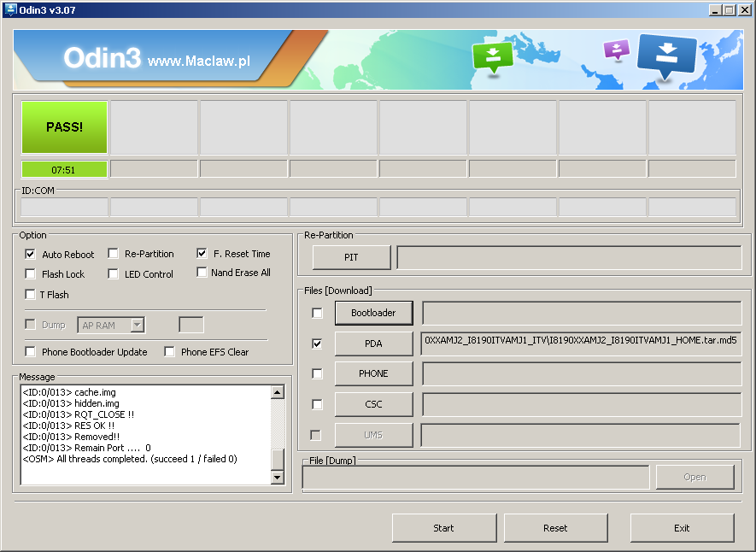
Task: Disable the Auto Reboot checkbox
Action: point(31,254)
